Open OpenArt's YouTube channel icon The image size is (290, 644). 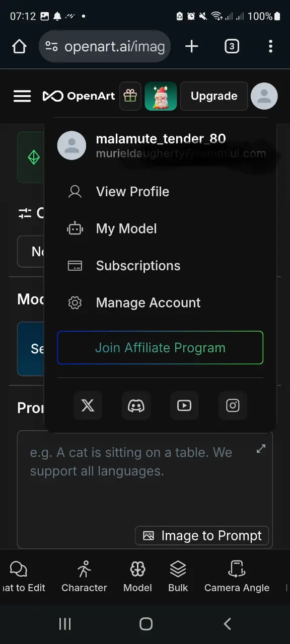pos(184,406)
